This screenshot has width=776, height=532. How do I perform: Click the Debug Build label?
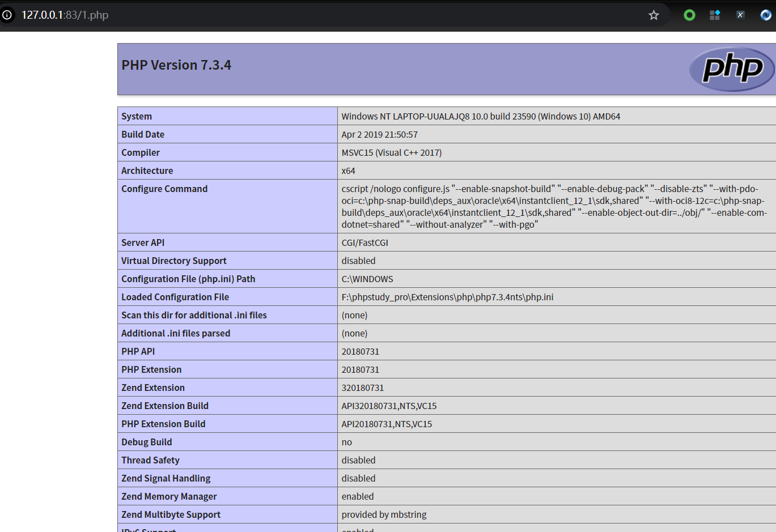(146, 442)
